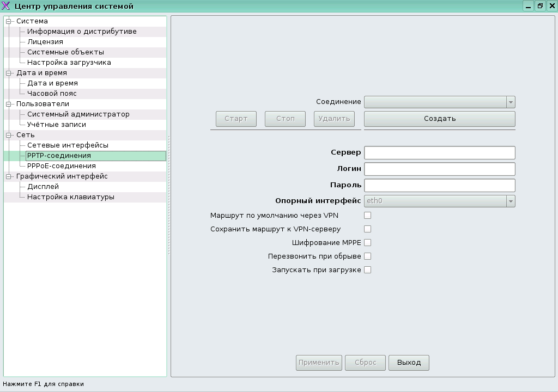Check 'Перезвонить при обрыве' option

367,256
